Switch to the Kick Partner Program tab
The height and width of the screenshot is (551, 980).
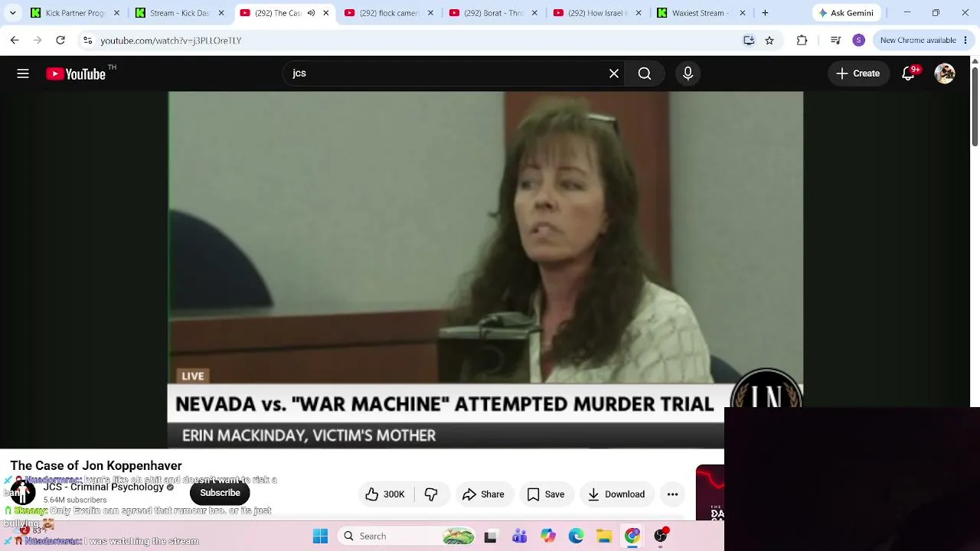[67, 13]
